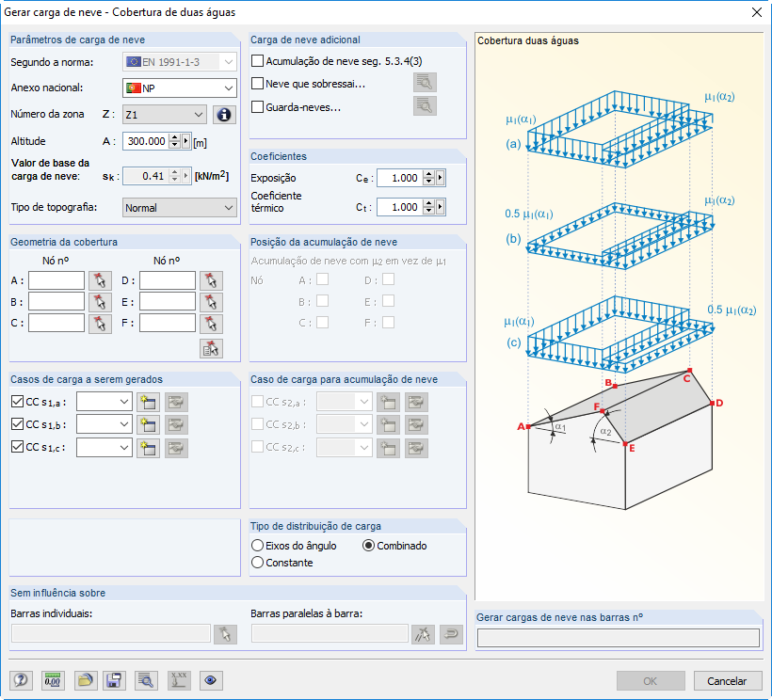The width and height of the screenshot is (772, 700).
Task: Pick node C graphically
Action: (100, 324)
